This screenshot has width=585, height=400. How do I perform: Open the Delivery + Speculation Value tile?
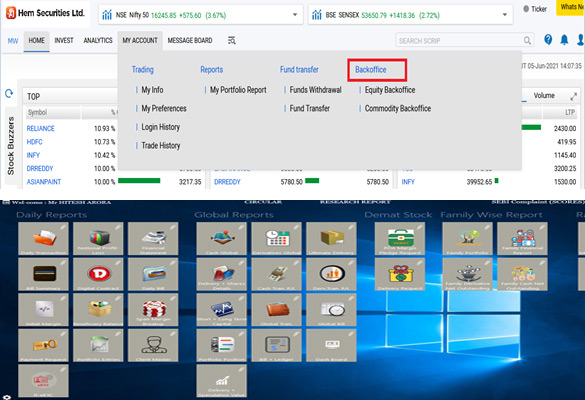[222, 381]
